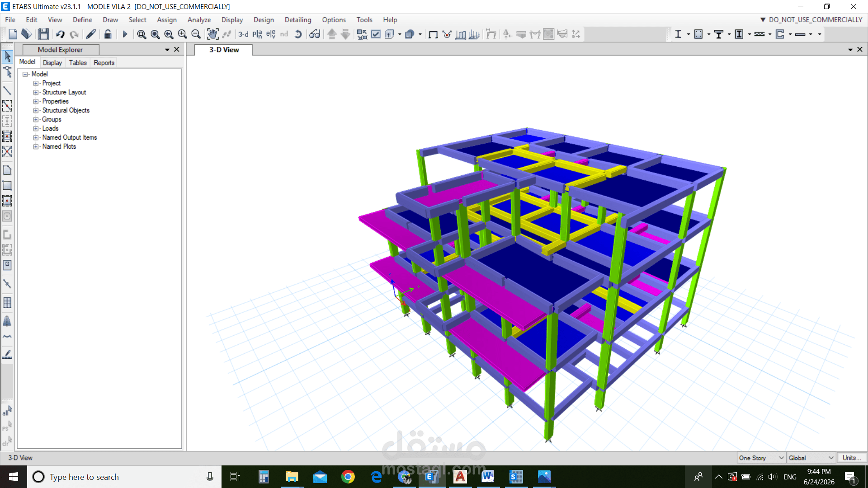Toggle the glasses refresh view icon
868x488 pixels.
(x=314, y=34)
